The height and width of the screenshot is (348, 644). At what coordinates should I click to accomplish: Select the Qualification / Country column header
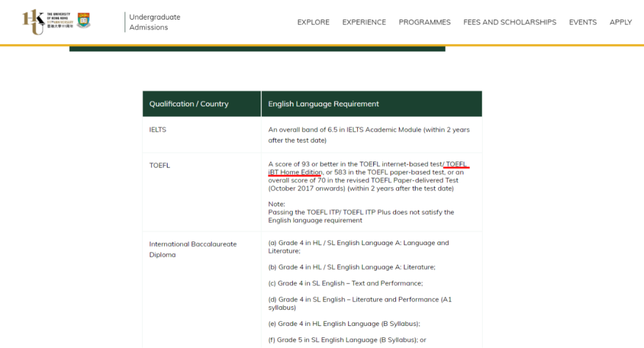point(202,104)
